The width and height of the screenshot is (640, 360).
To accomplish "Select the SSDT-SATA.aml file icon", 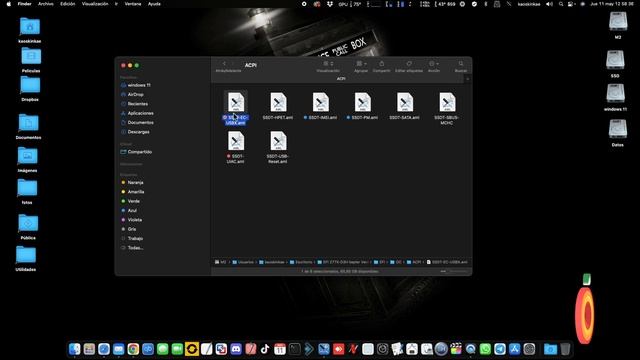I will tap(405, 102).
